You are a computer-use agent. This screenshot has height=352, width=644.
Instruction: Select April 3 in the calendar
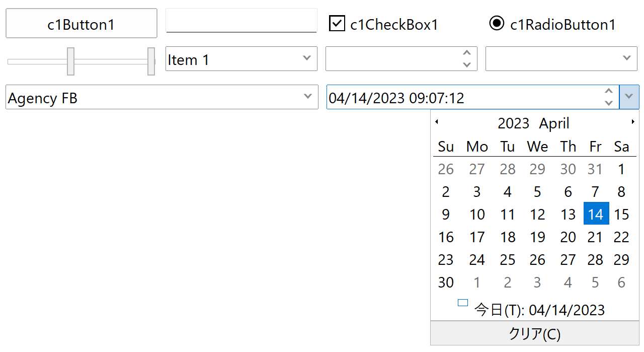point(477,192)
